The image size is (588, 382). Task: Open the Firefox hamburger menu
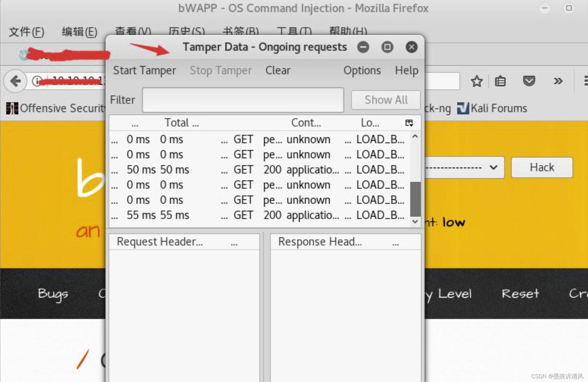click(x=586, y=81)
